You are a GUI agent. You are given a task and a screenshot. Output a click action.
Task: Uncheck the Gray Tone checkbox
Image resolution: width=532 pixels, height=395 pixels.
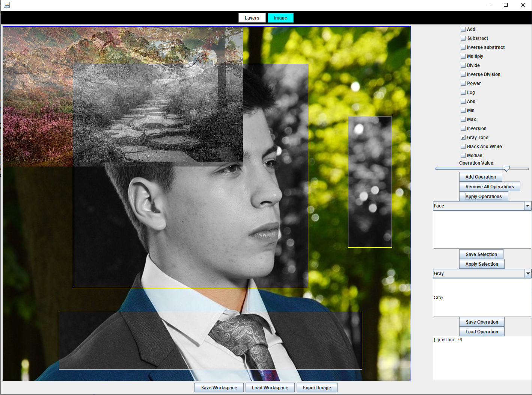pyautogui.click(x=463, y=138)
